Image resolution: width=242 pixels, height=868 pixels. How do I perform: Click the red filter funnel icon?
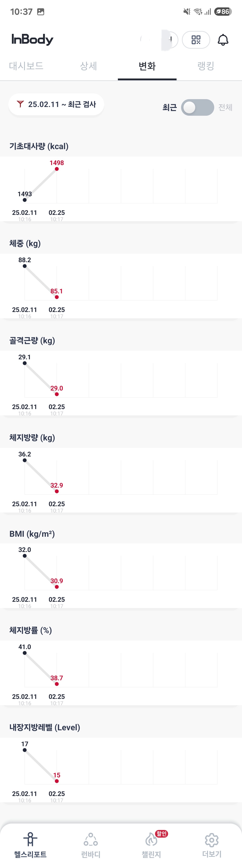pos(20,104)
